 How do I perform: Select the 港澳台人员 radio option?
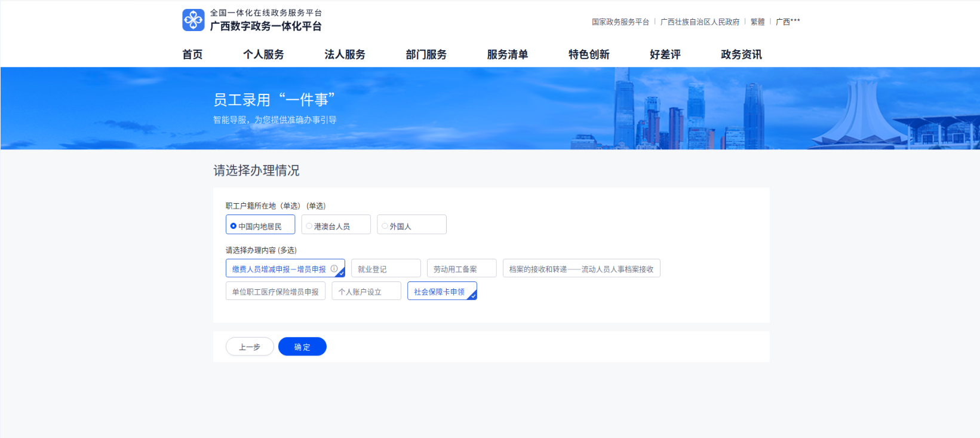point(335,226)
